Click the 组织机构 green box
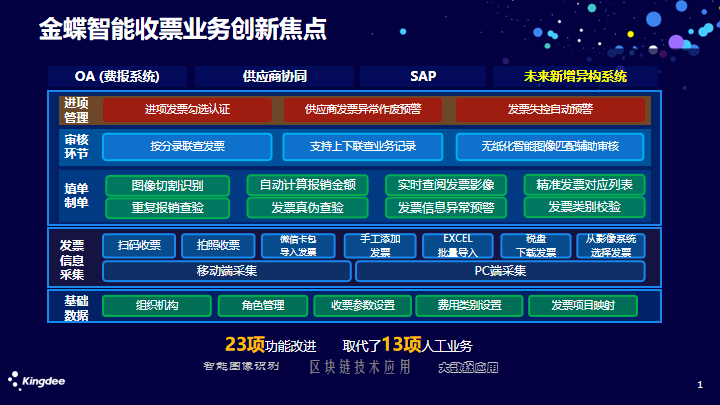Viewport: 720px width, 405px height. 157,306
